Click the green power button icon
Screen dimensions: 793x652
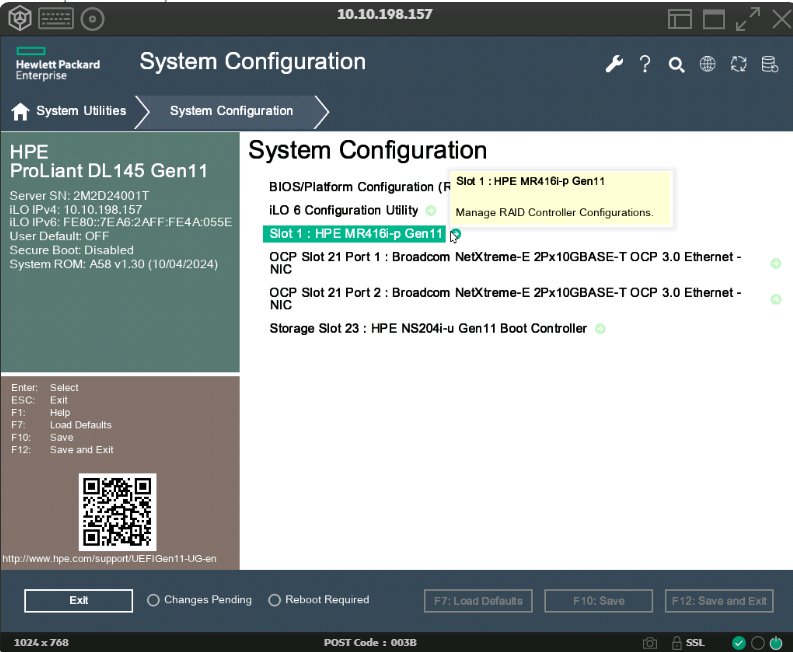click(776, 643)
